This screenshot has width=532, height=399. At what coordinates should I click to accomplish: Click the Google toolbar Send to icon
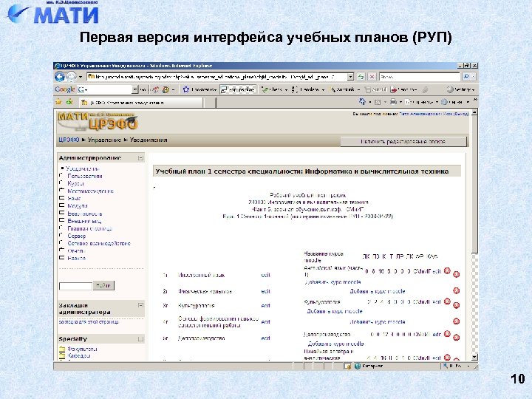tap(394, 89)
